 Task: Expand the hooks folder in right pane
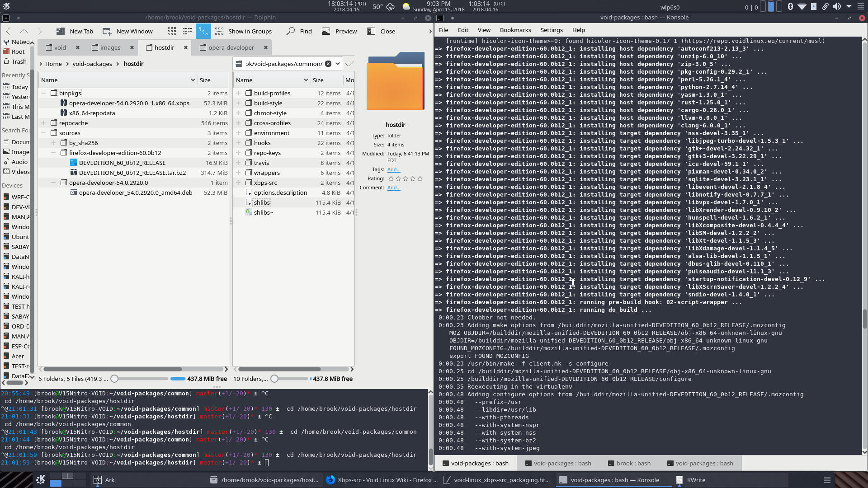(238, 143)
